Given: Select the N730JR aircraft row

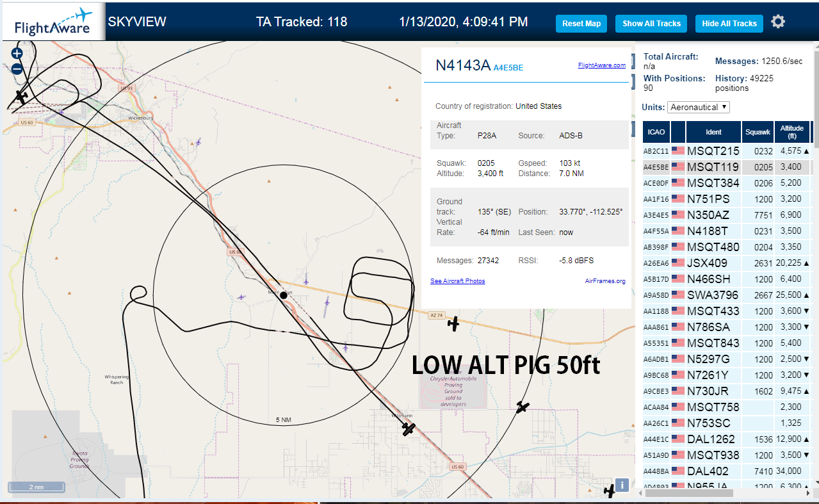Looking at the screenshot, I should [727, 391].
